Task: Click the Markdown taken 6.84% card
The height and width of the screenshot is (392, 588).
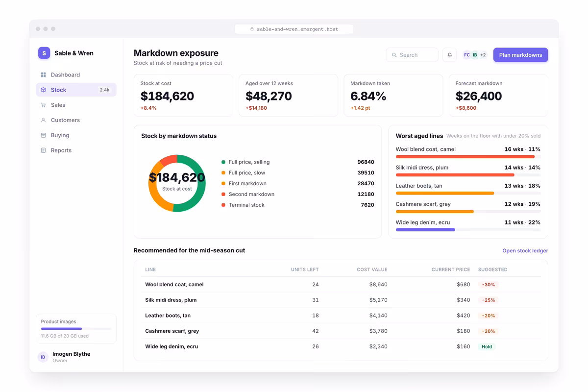Action: pyautogui.click(x=393, y=96)
